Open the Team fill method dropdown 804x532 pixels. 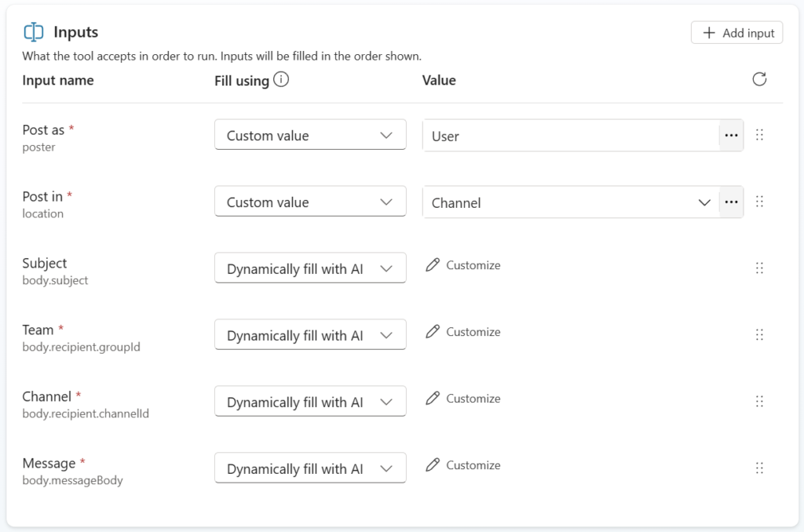309,334
